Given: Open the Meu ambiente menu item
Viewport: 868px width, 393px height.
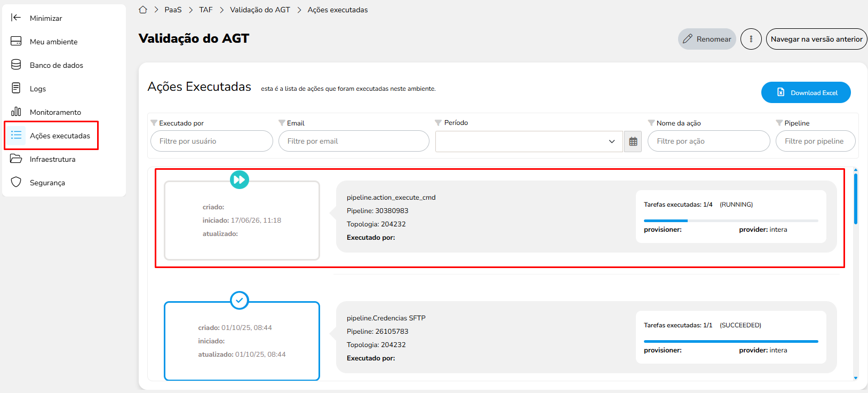Looking at the screenshot, I should click(x=53, y=42).
